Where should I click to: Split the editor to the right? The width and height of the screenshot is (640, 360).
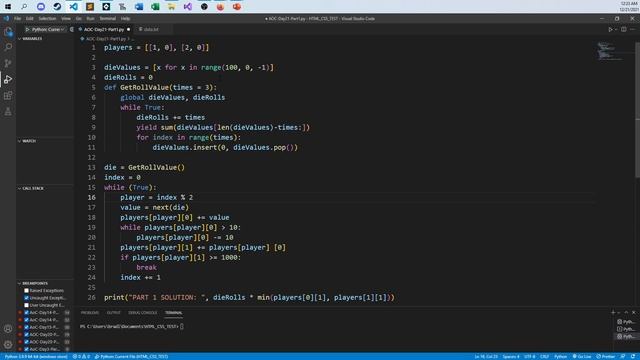coord(624,29)
